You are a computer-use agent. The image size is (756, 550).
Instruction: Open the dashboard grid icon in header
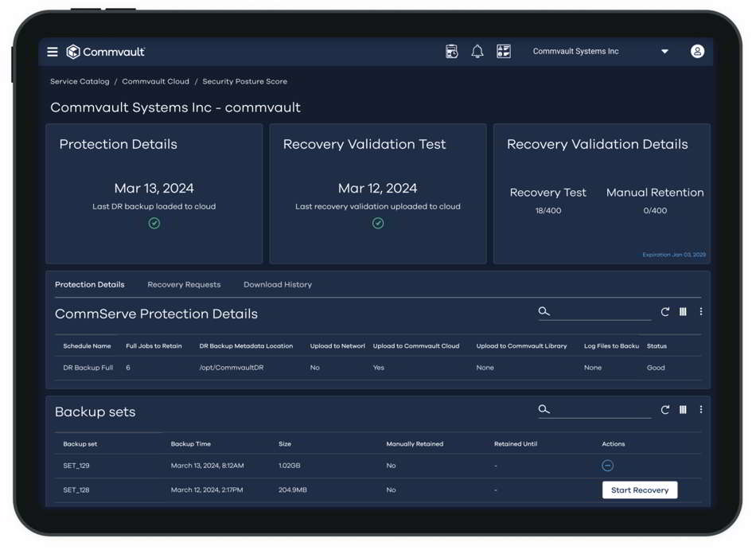504,52
